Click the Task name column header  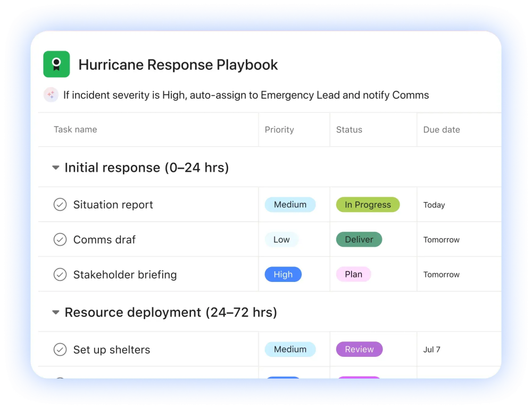(x=76, y=130)
